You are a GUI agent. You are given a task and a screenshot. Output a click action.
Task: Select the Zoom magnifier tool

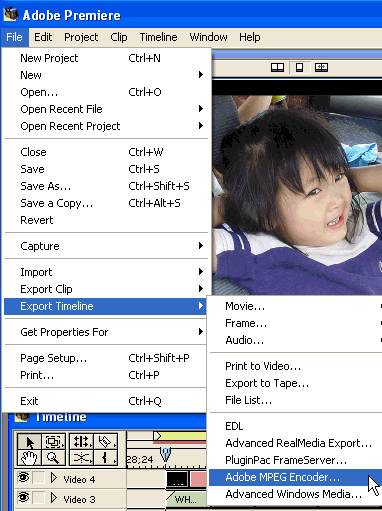(53, 458)
